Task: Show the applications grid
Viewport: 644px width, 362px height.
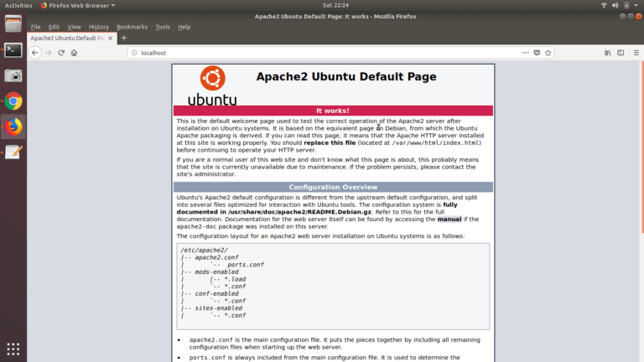Action: [x=13, y=349]
